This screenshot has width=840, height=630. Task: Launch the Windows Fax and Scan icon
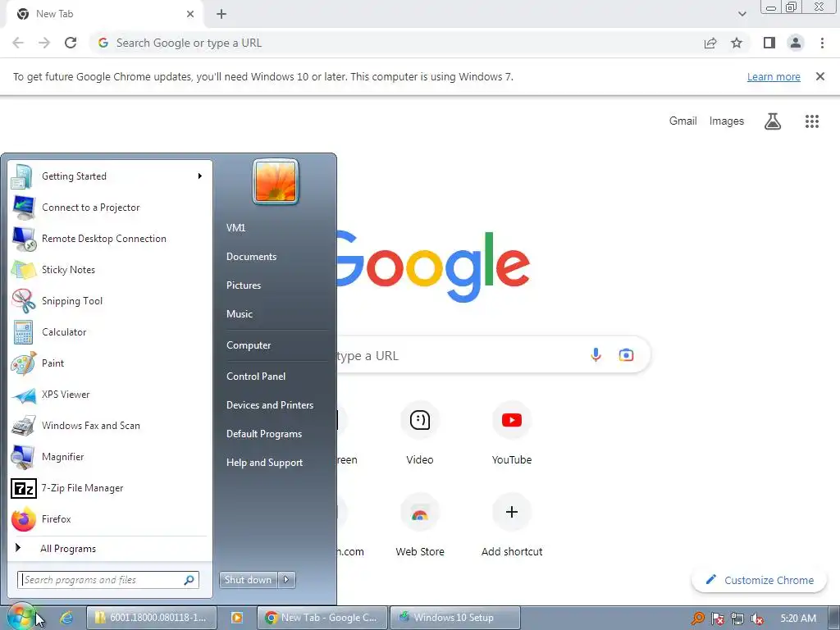tap(23, 426)
